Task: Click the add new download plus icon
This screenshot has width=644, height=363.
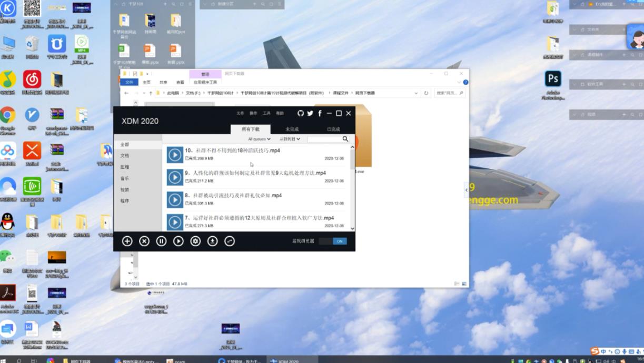Action: (x=127, y=241)
